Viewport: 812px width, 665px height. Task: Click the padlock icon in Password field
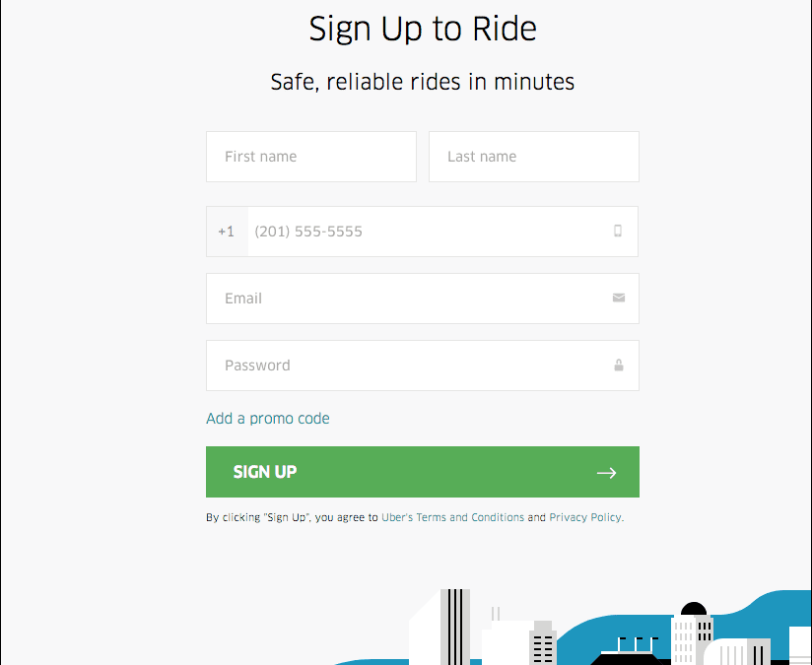[x=618, y=366]
